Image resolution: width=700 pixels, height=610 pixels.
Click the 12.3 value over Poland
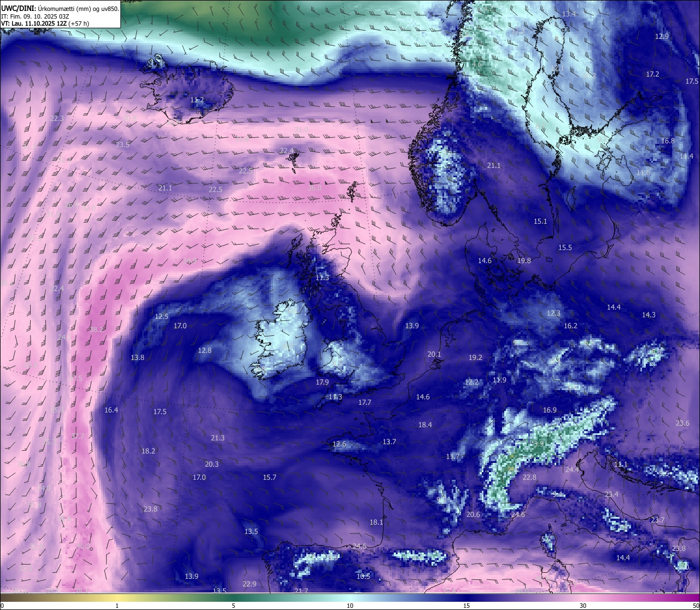click(x=553, y=313)
